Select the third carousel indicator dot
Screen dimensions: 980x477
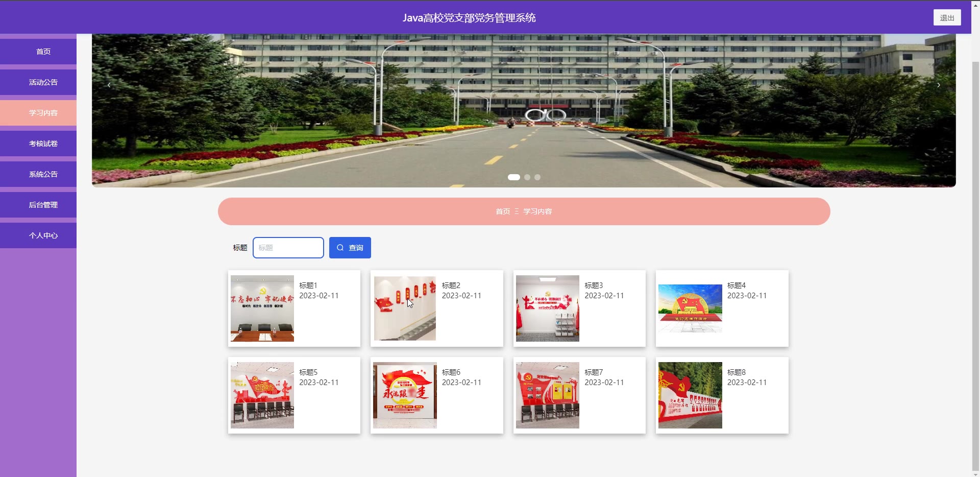(537, 177)
